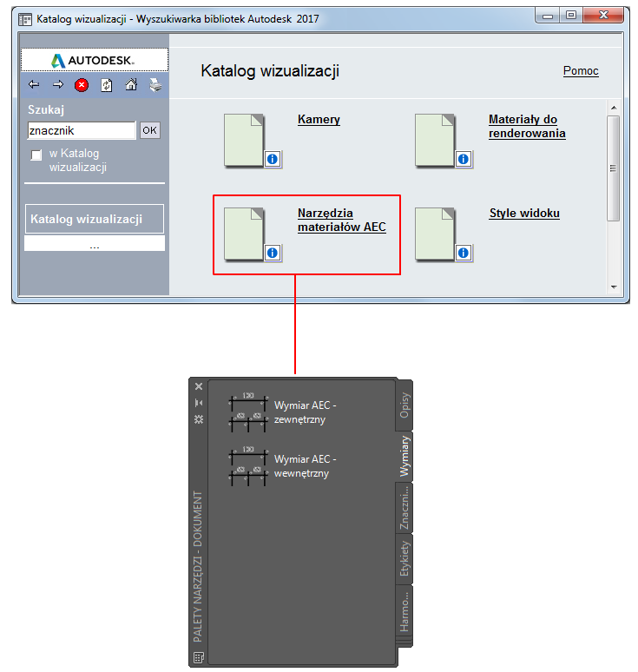Click 'Wymiar AEC - wewnętrzny' label
Image resolution: width=638 pixels, height=672 pixels.
(x=305, y=466)
